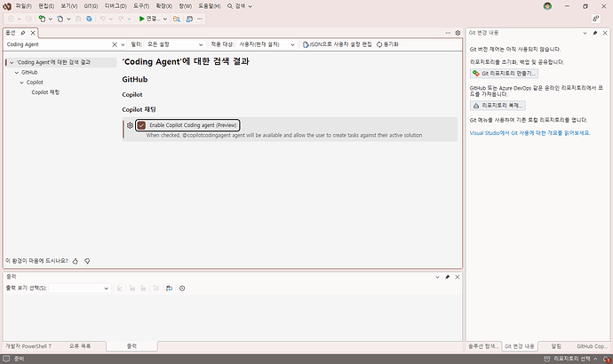Open output panel window options dropdown
Image resolution: width=613 pixels, height=364 pixels.
(x=437, y=277)
